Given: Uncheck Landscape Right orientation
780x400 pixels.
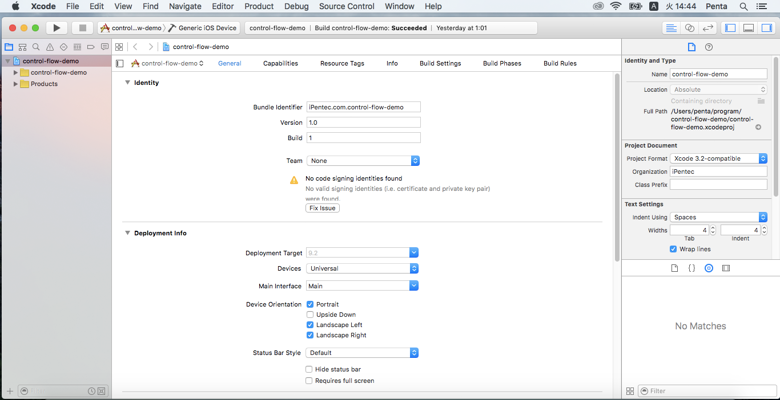Looking at the screenshot, I should (x=310, y=335).
